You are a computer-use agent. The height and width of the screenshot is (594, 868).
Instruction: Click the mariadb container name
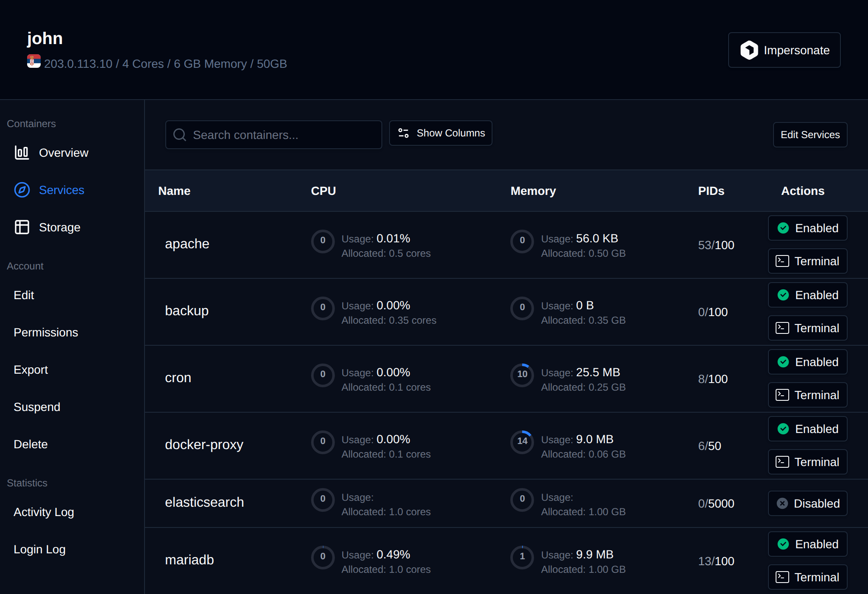(x=189, y=560)
